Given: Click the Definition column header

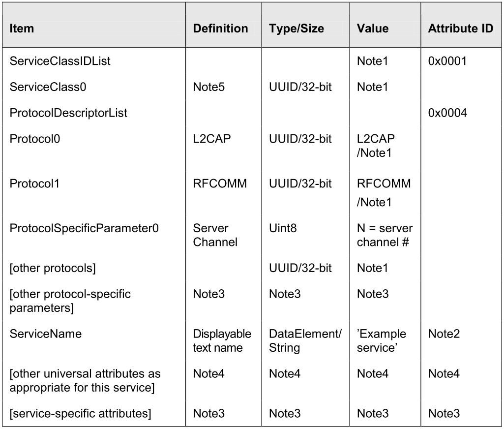Looking at the screenshot, I should pos(220,29).
